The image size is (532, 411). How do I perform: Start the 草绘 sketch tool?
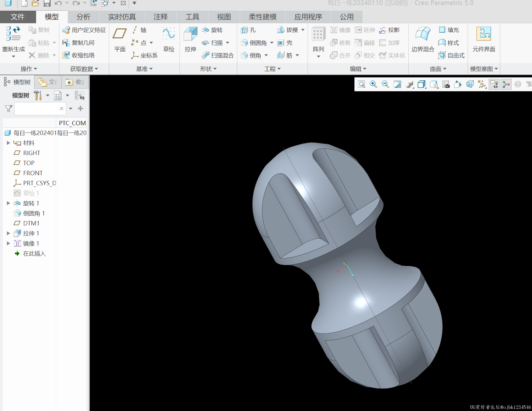(x=169, y=39)
